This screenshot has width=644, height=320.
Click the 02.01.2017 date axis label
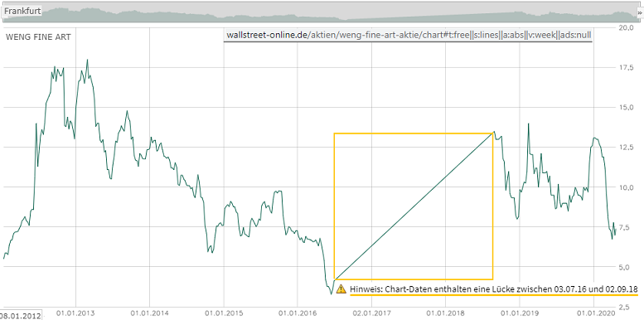(371, 314)
